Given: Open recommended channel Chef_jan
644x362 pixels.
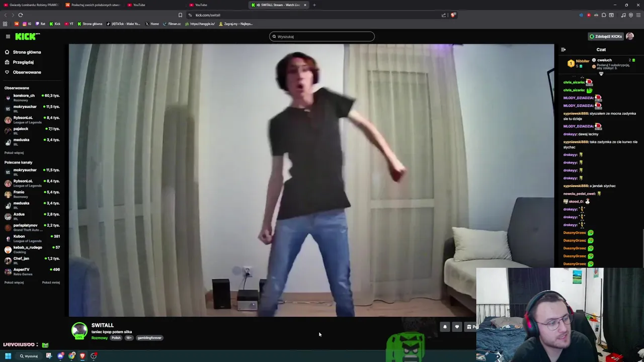Looking at the screenshot, I should 32,260.
